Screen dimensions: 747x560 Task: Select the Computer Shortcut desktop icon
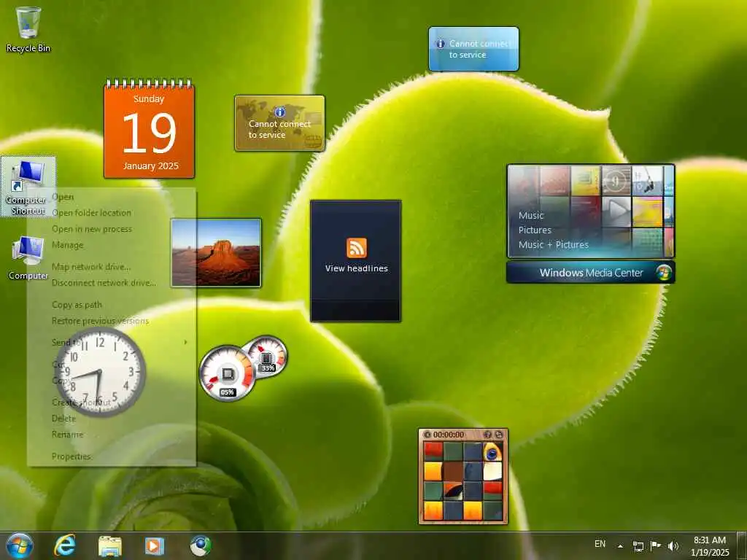28,187
